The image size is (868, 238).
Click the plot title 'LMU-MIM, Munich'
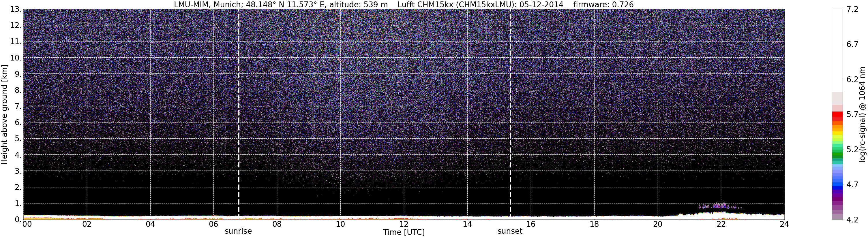pos(208,4)
